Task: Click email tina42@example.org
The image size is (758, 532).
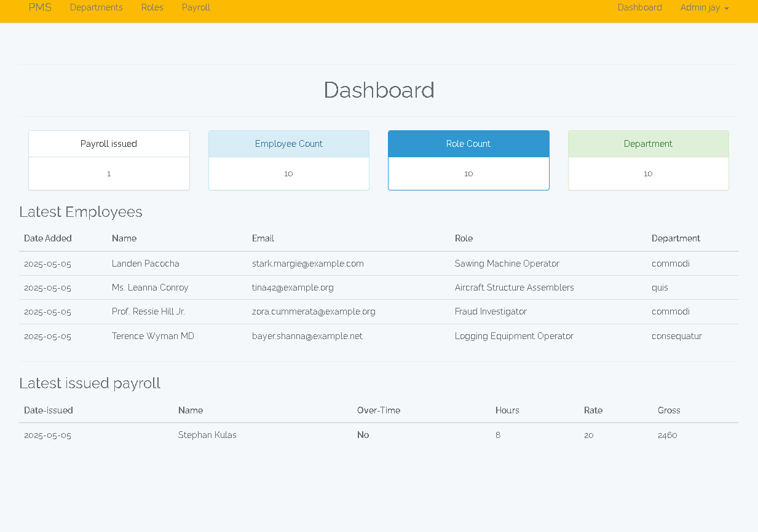Action: tap(293, 288)
